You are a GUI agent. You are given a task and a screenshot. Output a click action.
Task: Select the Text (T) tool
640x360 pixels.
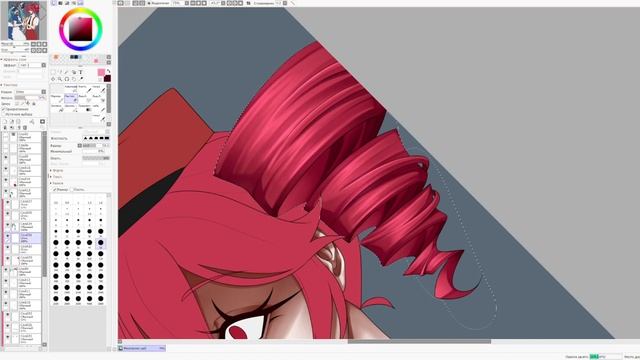point(81,72)
